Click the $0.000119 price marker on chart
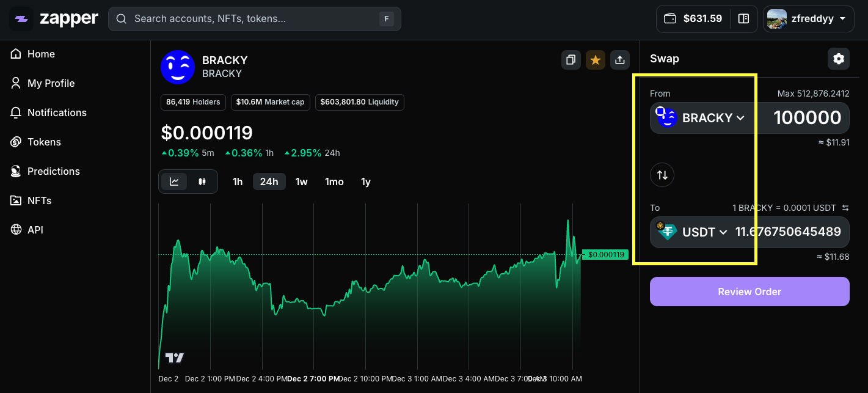This screenshot has width=868, height=393. [x=605, y=255]
